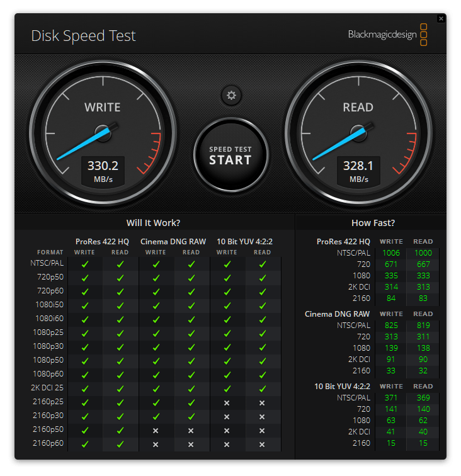Click Cinema DNG RAW read X mark for 2160p60
The image size is (461, 476).
point(191,445)
